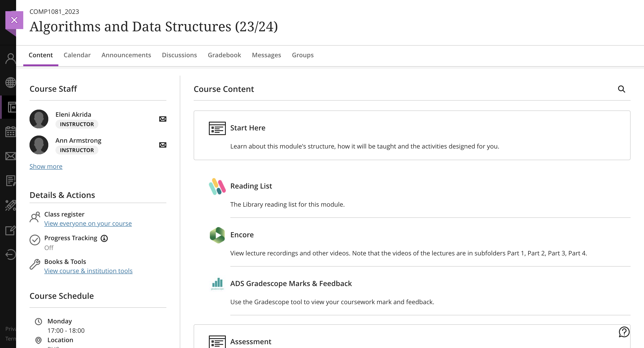Click the COMP1081_2023 course code
The image size is (644, 348).
[54, 12]
